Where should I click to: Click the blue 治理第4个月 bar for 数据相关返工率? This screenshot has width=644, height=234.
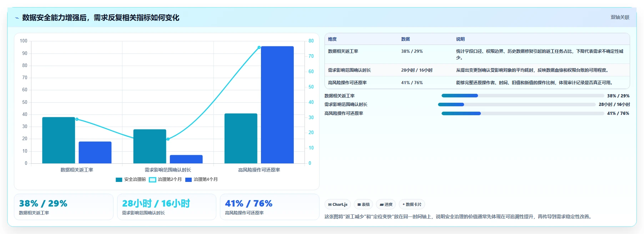(x=95, y=152)
